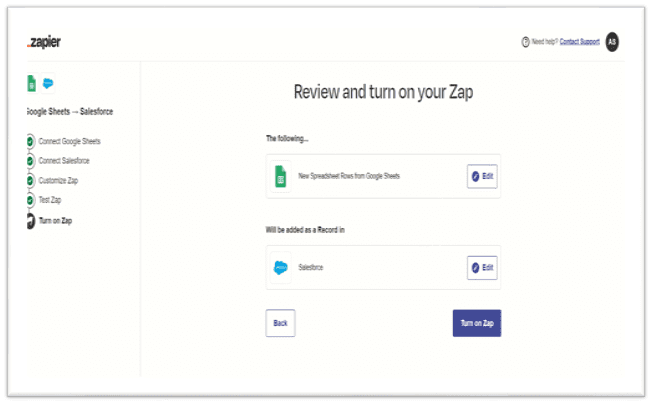Screen dimensions: 650x404
Task: Go to the Connect Salesforce step
Action: click(x=64, y=161)
